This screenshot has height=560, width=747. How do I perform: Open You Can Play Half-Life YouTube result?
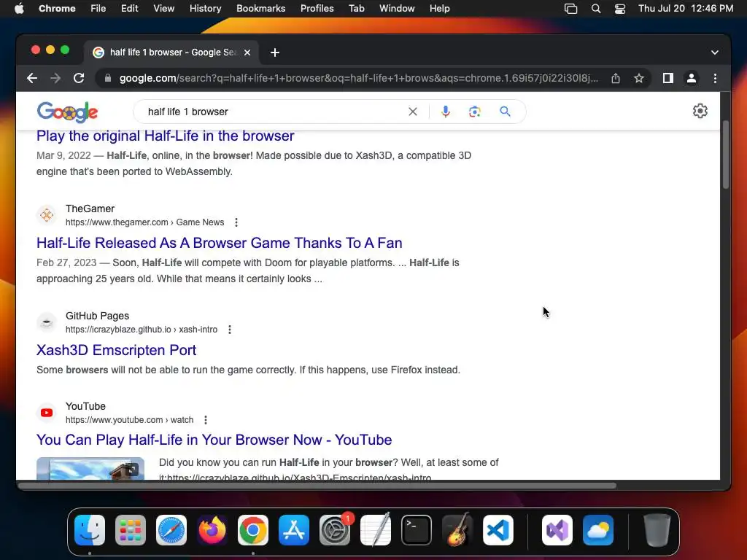pos(214,440)
